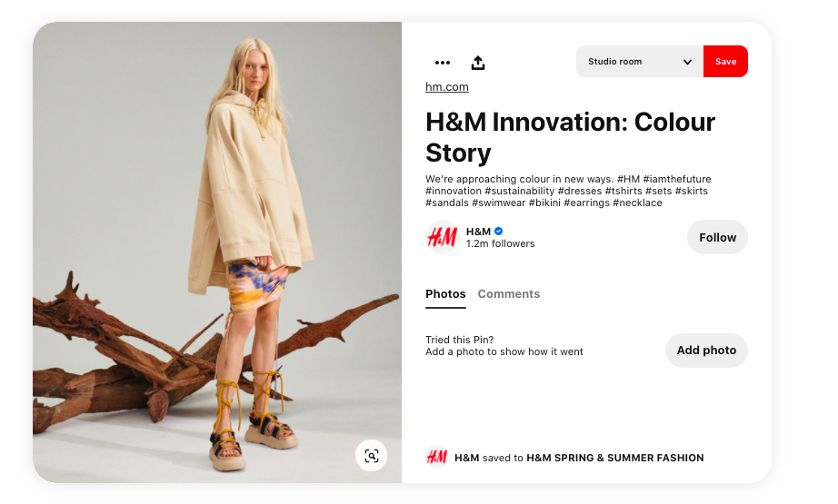Screen dimensions: 838x504
Task: Click the pin description hashtags text
Action: 566,191
